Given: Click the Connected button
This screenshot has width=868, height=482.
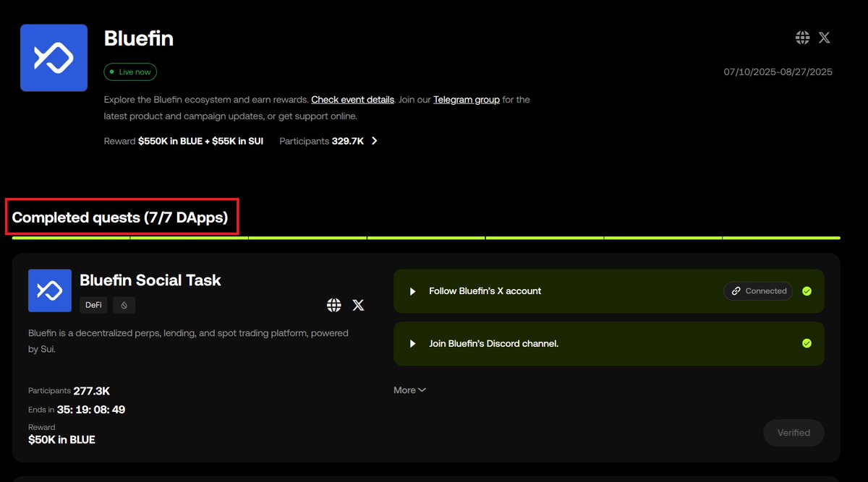Looking at the screenshot, I should click(x=758, y=291).
